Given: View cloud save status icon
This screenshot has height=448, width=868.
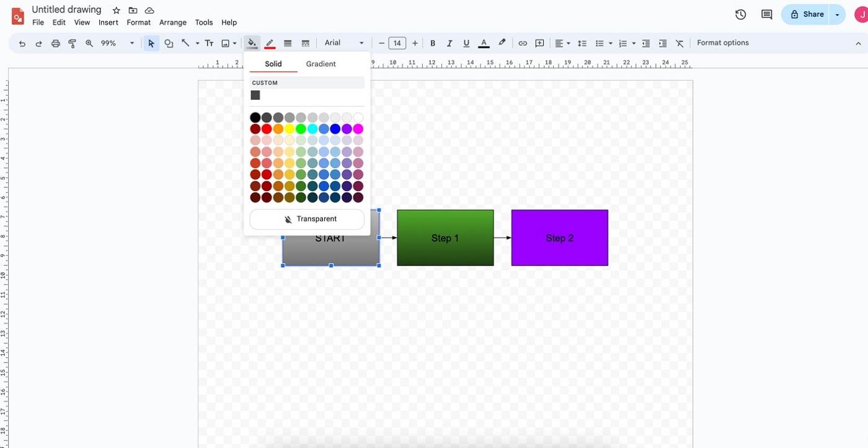Looking at the screenshot, I should (149, 11).
